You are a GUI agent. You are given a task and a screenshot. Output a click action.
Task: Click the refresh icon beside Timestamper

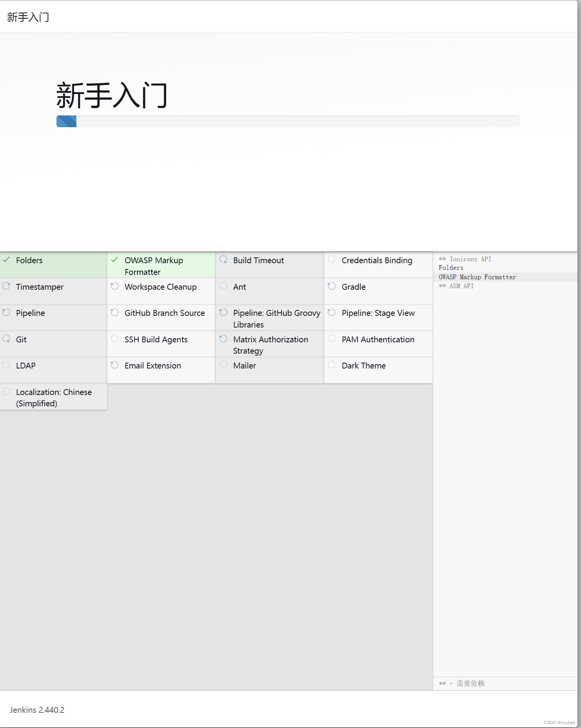point(6,286)
